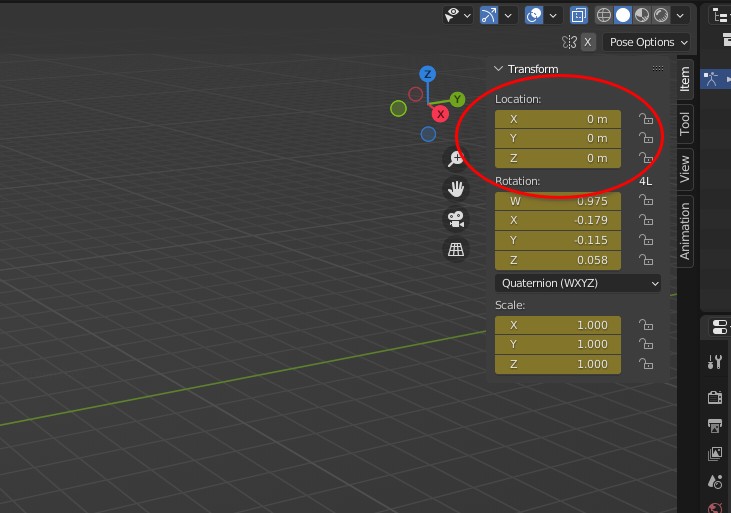Switch to solid shading

click(x=623, y=15)
